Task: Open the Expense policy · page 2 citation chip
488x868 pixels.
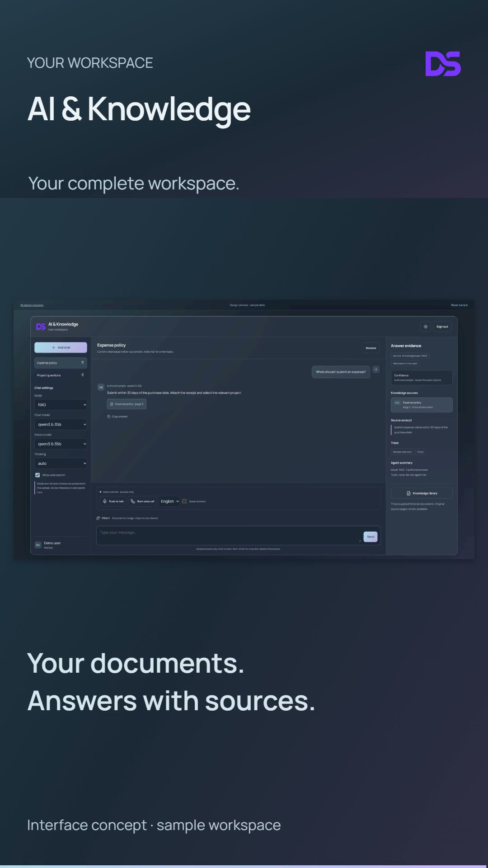Action: pos(127,404)
